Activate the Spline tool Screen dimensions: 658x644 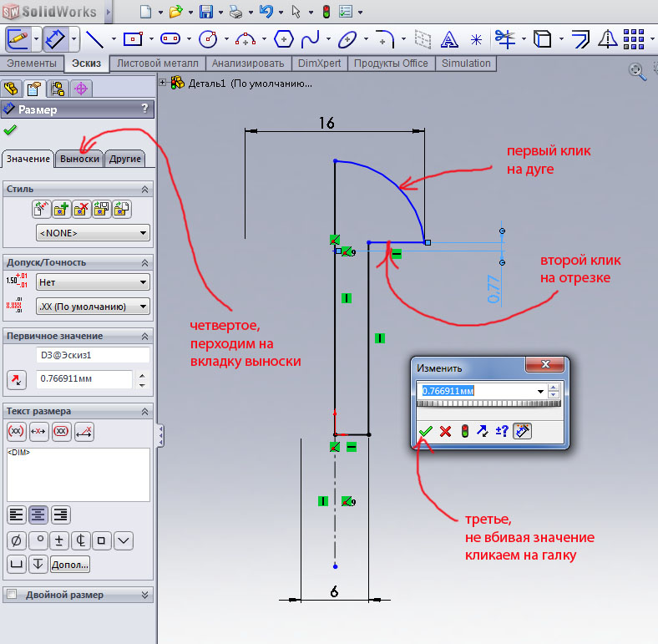tap(311, 38)
